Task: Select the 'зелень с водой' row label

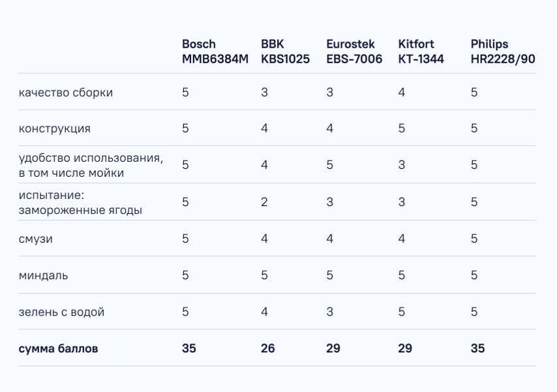Action: 61,312
